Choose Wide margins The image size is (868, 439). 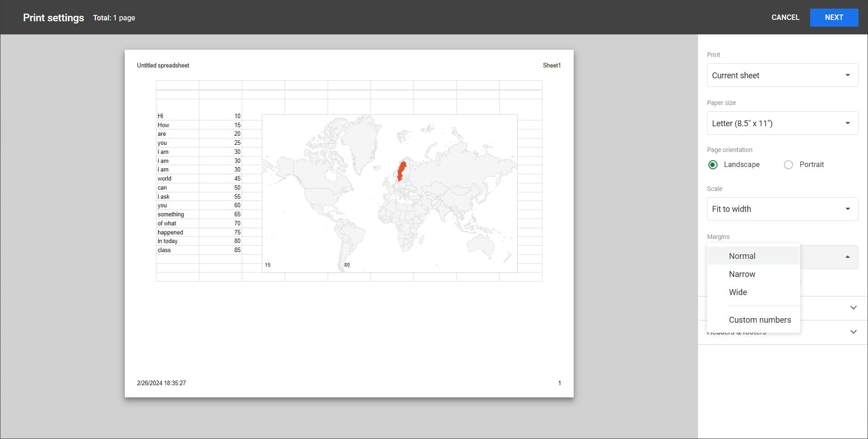[738, 292]
